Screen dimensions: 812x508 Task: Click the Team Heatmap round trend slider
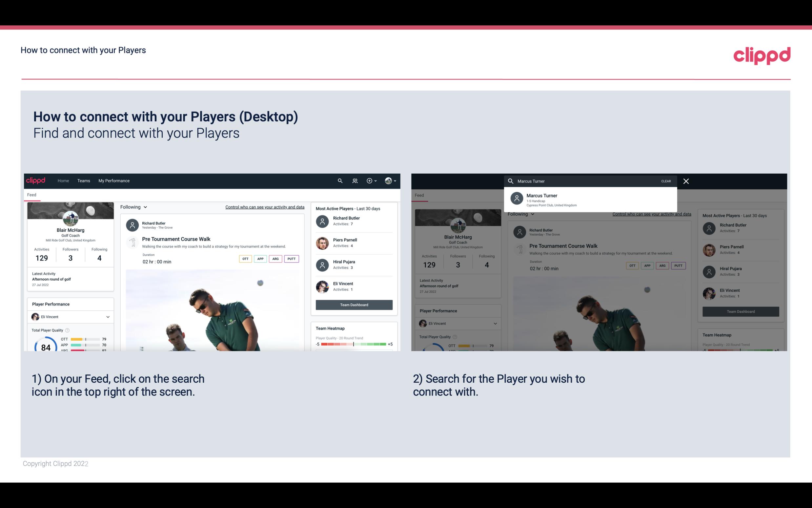tap(353, 344)
